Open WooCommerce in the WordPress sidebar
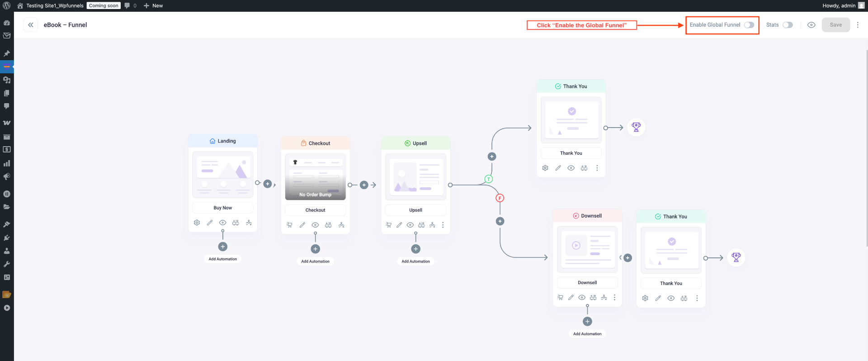The width and height of the screenshot is (868, 361). point(7,123)
